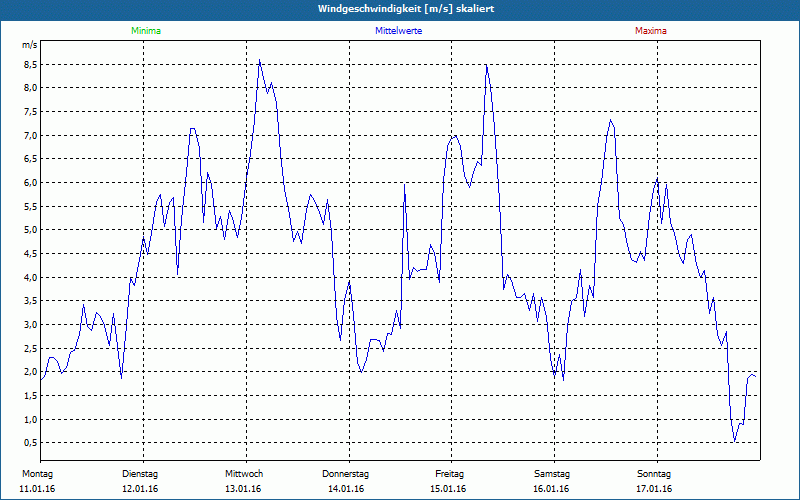Click the 7,0 y-axis value
This screenshot has width=800, height=500.
click(x=30, y=135)
